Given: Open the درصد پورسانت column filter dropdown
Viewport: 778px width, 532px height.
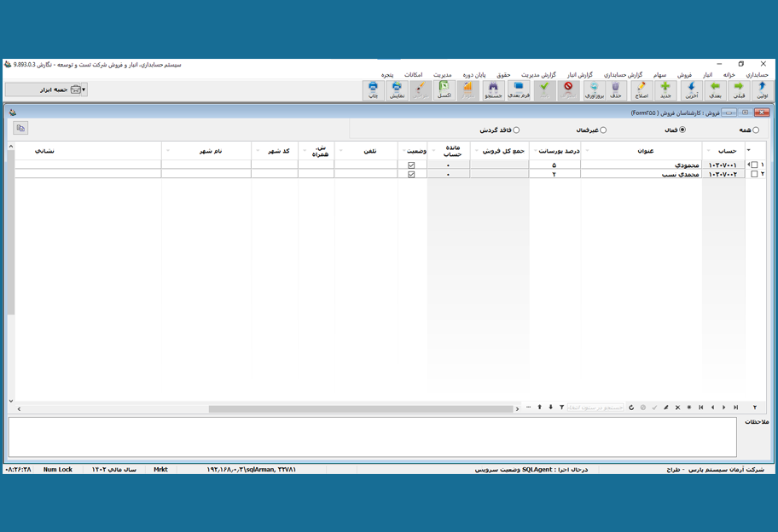Looking at the screenshot, I should click(536, 151).
